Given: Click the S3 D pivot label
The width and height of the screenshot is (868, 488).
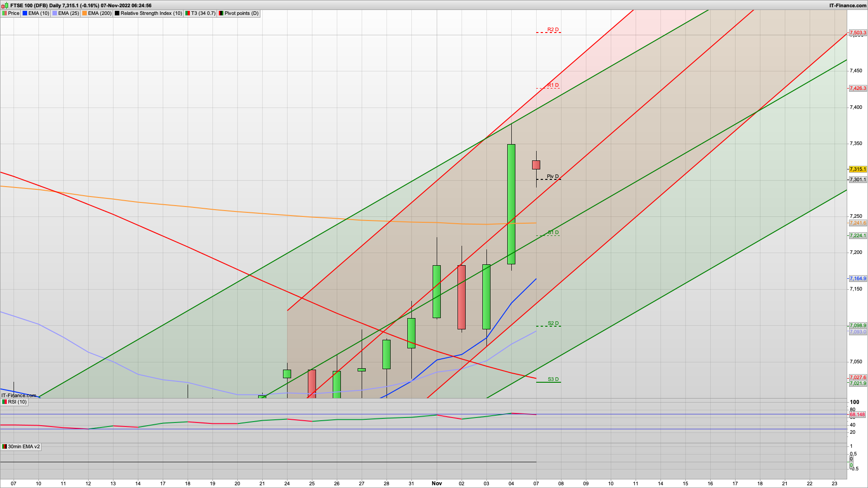Looking at the screenshot, I should click(x=553, y=380).
